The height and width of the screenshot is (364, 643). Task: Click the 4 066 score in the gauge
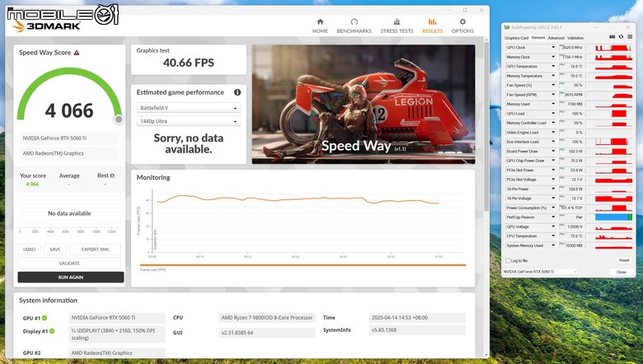pyautogui.click(x=69, y=110)
